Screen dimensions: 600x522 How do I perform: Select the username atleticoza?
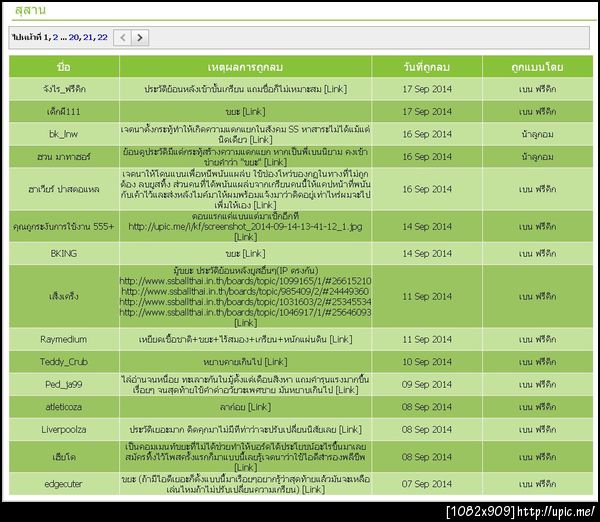click(64, 407)
